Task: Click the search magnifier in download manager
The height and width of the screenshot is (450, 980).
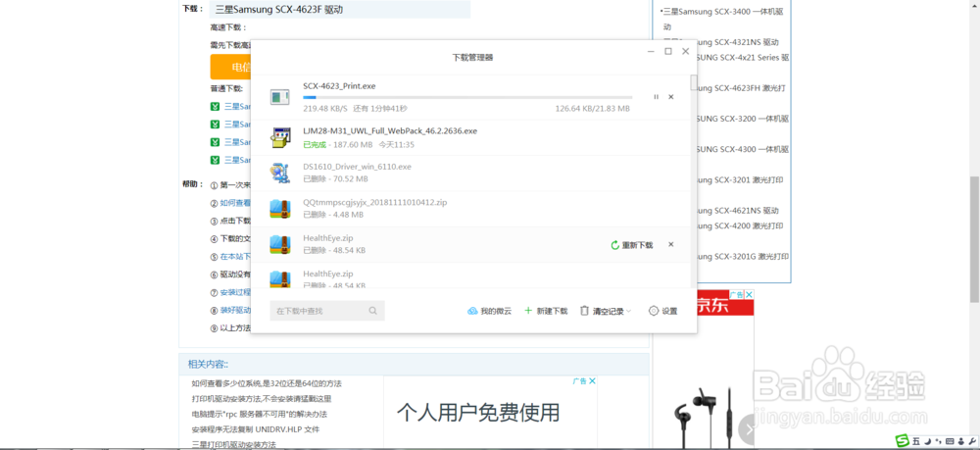Action: pos(372,311)
